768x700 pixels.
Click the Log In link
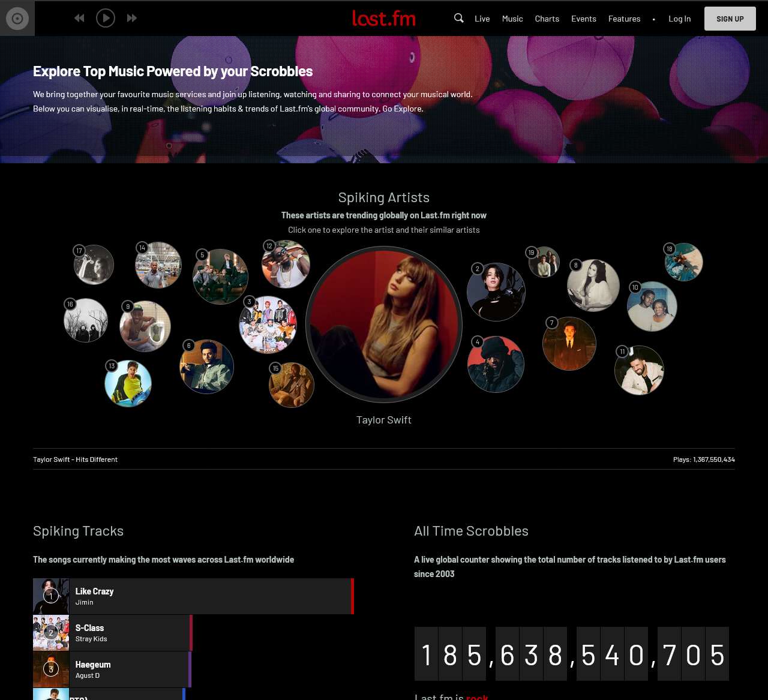click(x=680, y=19)
